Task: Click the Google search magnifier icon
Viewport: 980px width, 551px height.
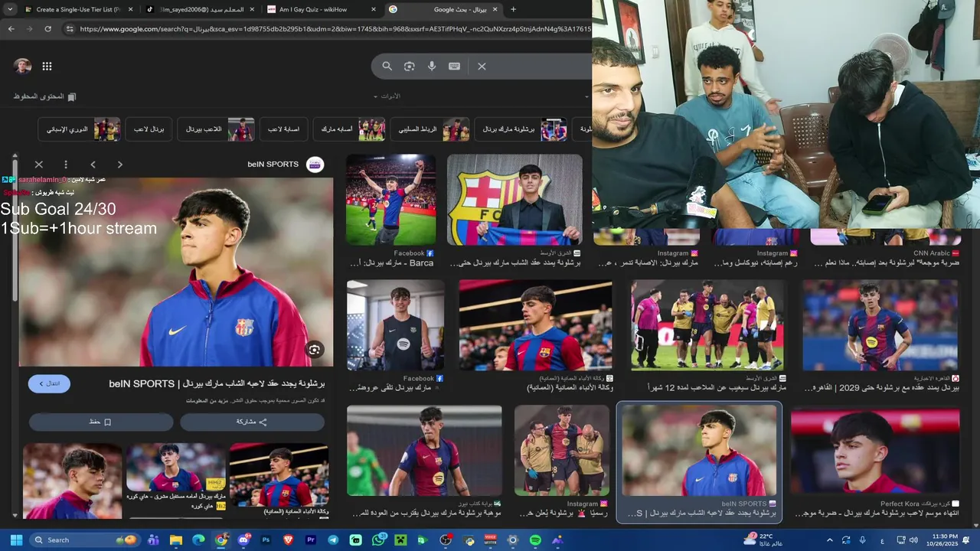Action: (x=387, y=67)
